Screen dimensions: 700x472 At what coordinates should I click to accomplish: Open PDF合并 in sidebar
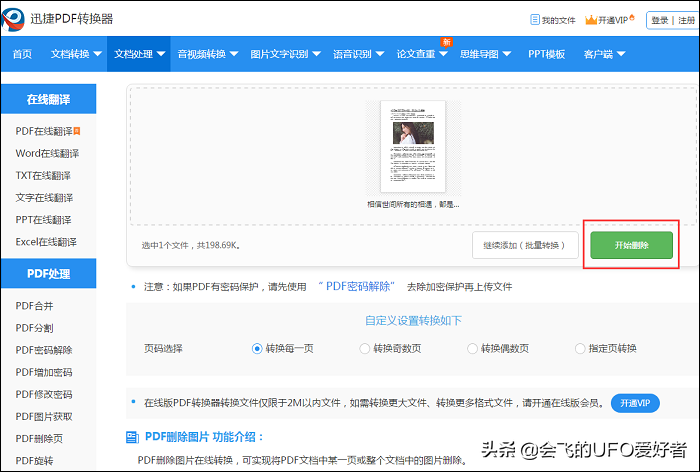(x=34, y=306)
